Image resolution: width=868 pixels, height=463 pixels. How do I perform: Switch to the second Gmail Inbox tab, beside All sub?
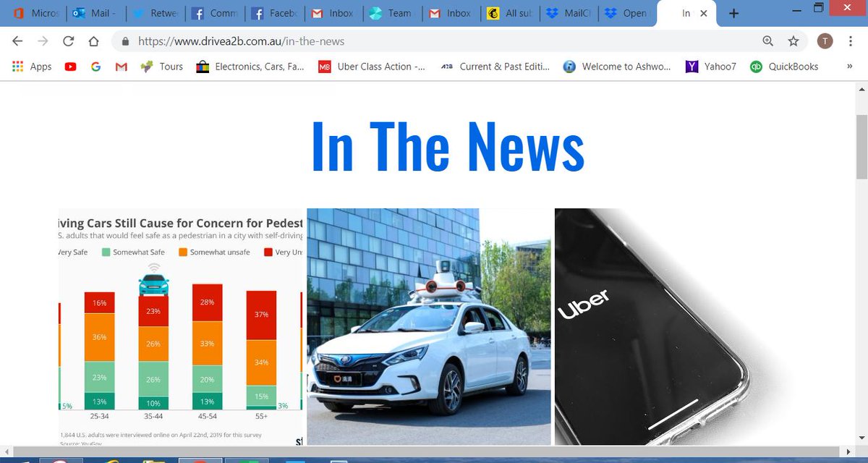[451, 13]
